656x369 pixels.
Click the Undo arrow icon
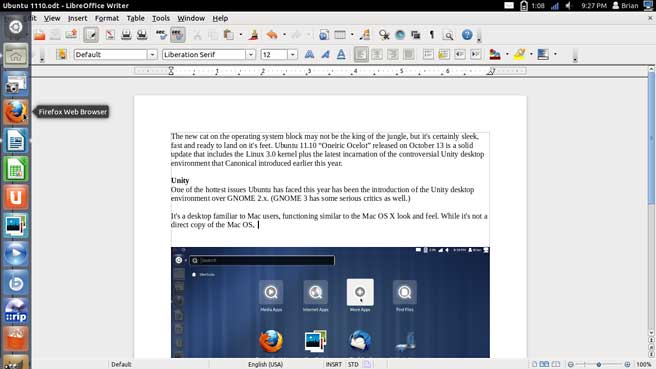click(x=272, y=35)
